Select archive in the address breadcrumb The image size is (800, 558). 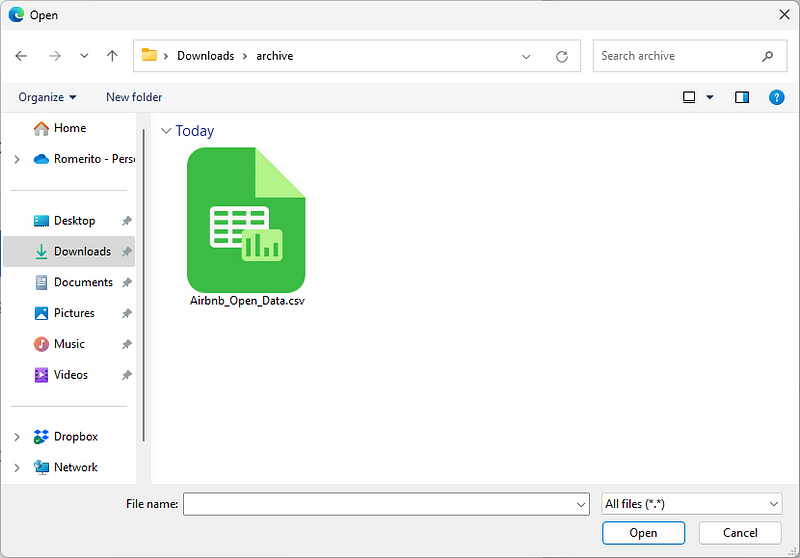coord(274,56)
